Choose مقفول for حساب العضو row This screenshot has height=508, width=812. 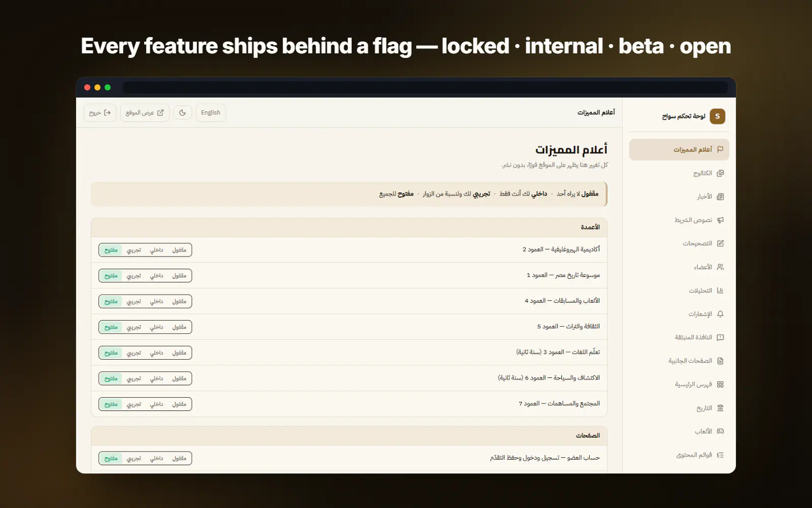tap(179, 458)
